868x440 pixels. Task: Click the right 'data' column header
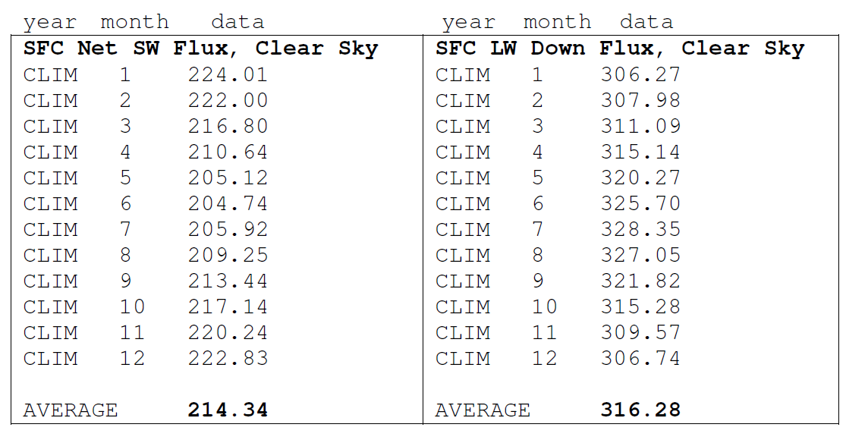[x=646, y=22]
